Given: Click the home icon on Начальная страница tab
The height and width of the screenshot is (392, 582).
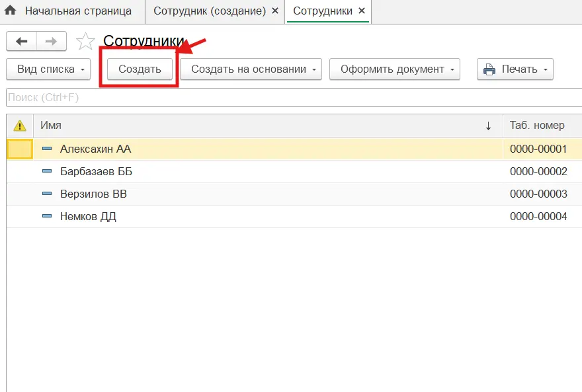Looking at the screenshot, I should point(11,11).
